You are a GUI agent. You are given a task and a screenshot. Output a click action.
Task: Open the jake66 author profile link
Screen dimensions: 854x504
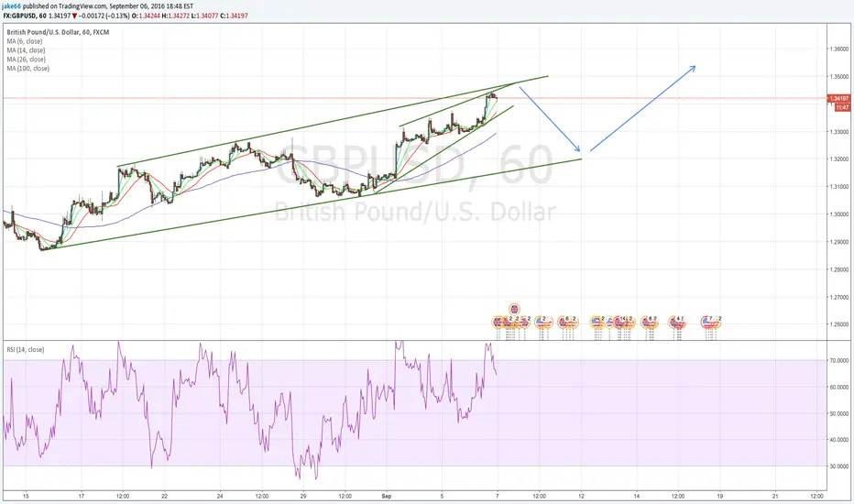[11, 6]
